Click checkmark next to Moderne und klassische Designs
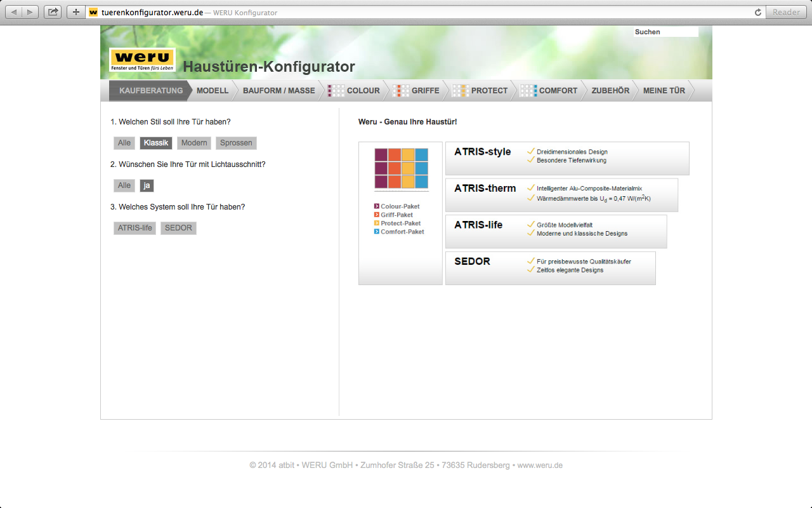The image size is (812, 508). point(531,233)
